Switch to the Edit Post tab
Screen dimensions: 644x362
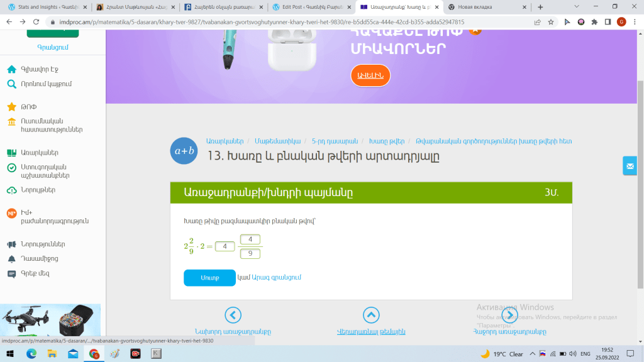(308, 7)
